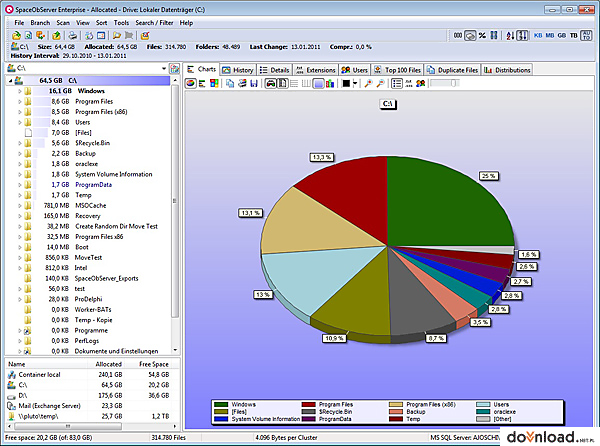
Task: Expand the MSOCache folder node
Action: pyautogui.click(x=20, y=205)
